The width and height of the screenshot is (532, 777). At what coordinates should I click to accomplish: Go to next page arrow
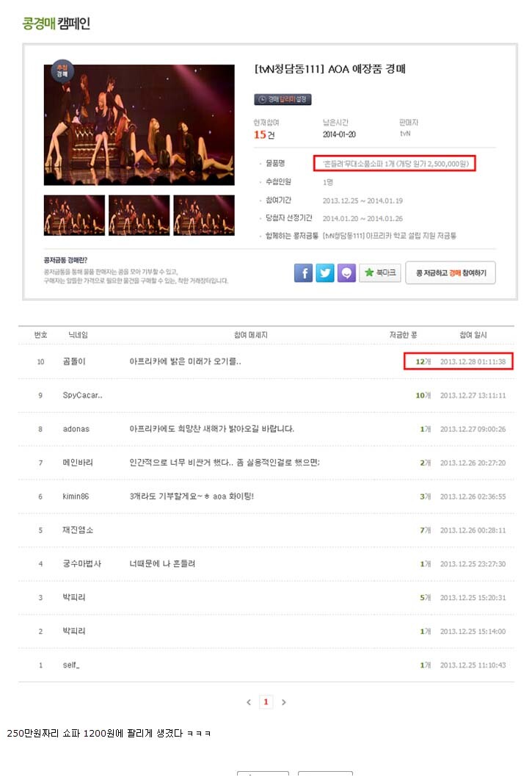[283, 702]
